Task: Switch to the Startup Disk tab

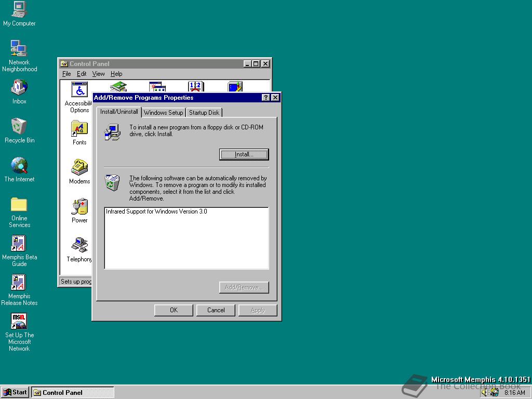Action: tap(204, 112)
